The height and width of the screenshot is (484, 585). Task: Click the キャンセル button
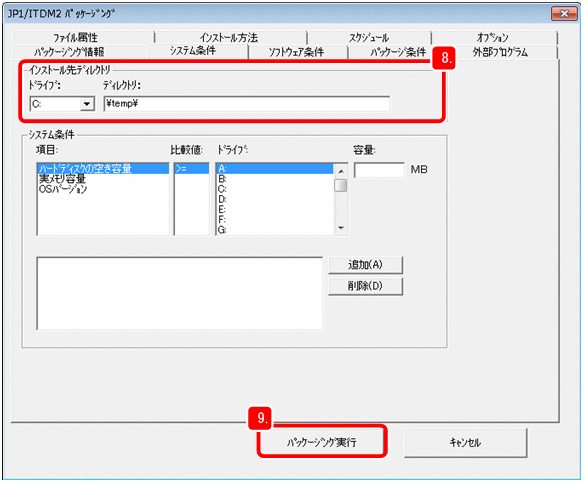[465, 443]
